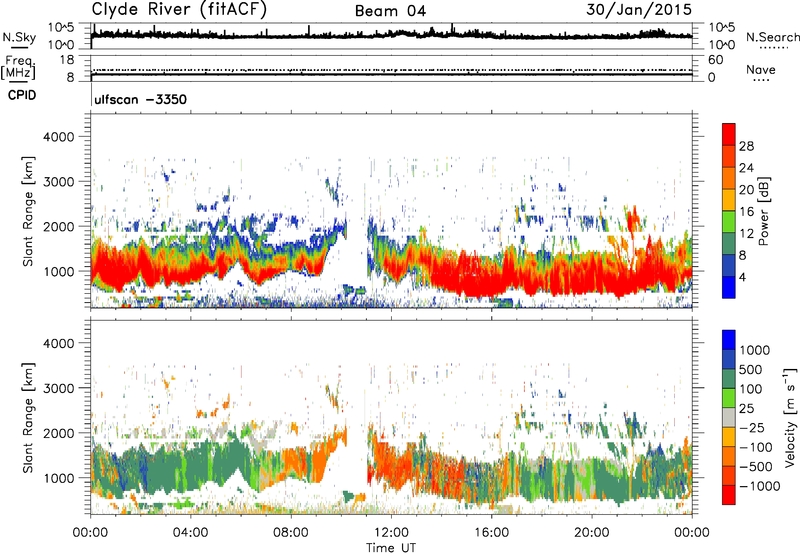Select the 'Beam 04' label
The height and width of the screenshot is (554, 800).
(x=390, y=11)
